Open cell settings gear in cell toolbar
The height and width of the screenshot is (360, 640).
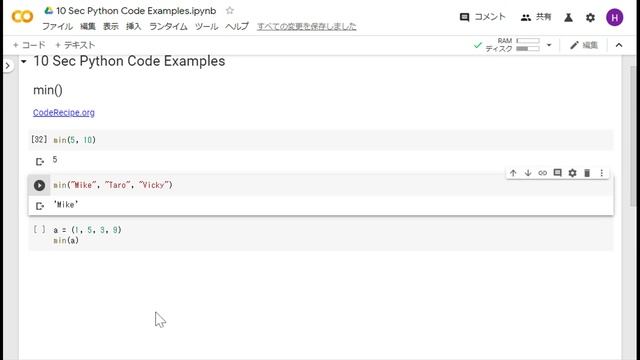(x=572, y=173)
